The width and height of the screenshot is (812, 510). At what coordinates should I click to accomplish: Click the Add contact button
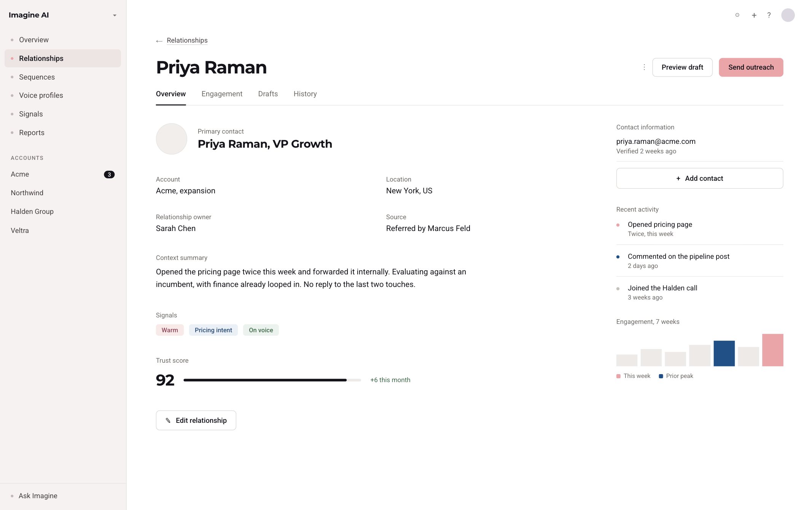(x=699, y=178)
